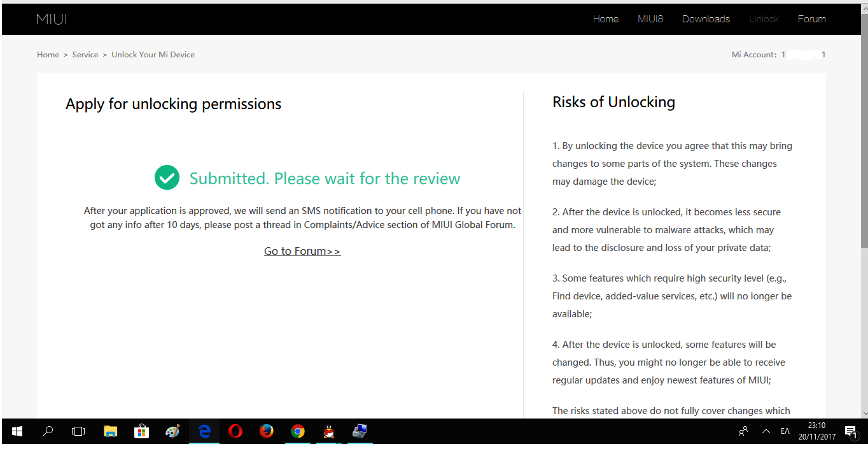Go to Home in top navigation

606,19
